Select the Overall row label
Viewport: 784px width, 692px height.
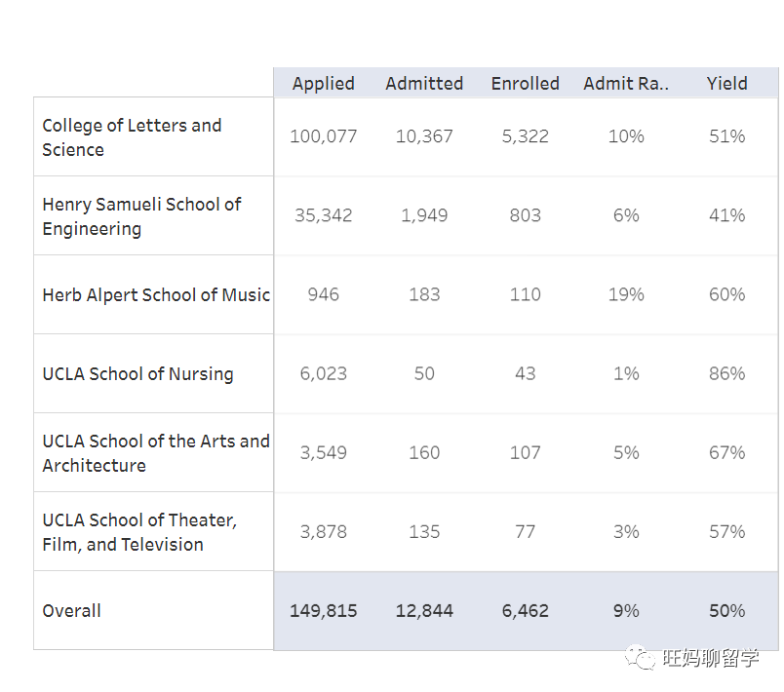click(x=71, y=610)
